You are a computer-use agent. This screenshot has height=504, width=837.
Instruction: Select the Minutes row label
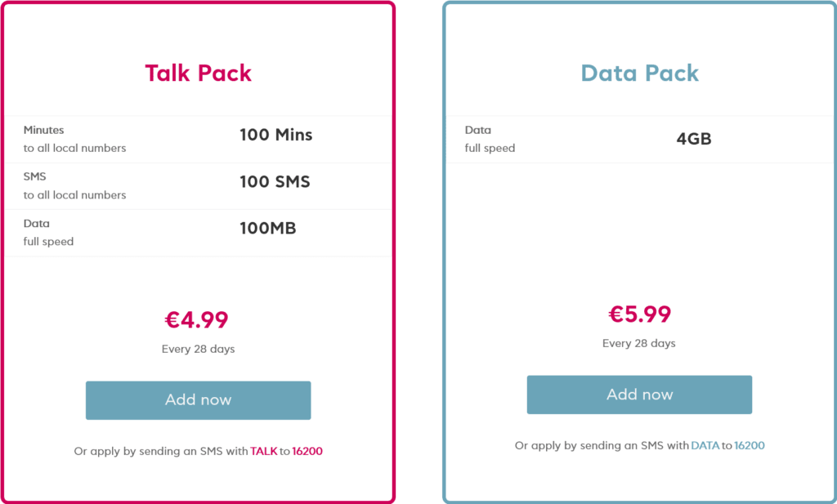point(43,130)
